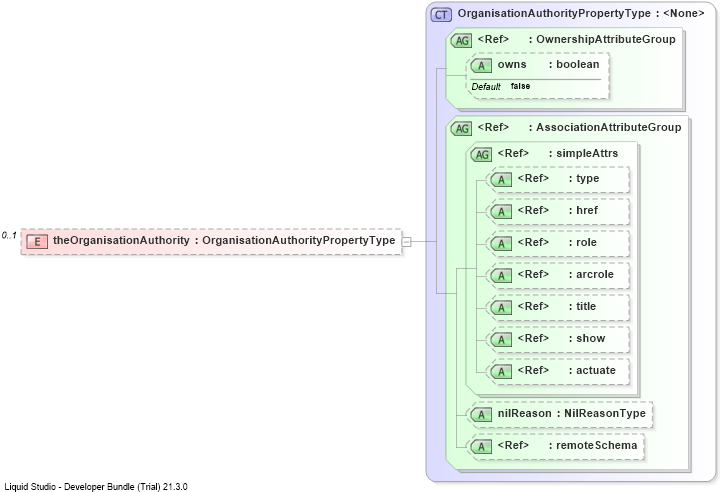The height and width of the screenshot is (492, 720).
Task: Click the A icon of role attribute
Action: pos(501,243)
